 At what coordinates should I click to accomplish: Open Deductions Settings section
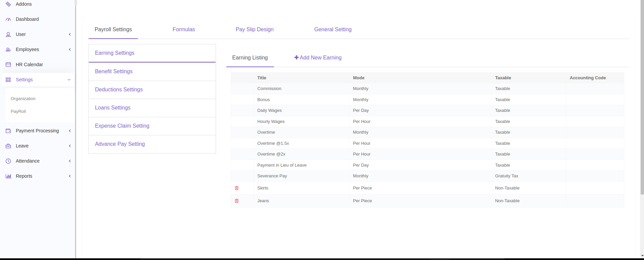coord(119,90)
